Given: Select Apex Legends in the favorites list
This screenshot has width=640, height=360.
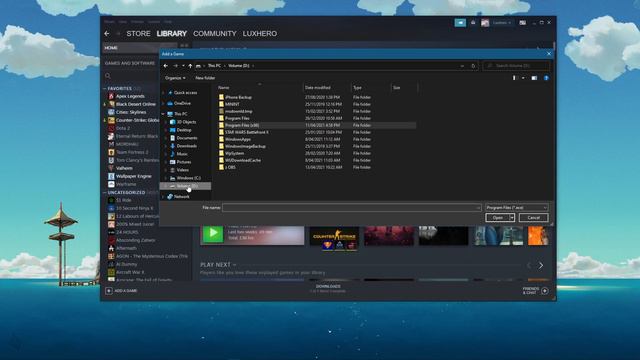Looking at the screenshot, I should pyautogui.click(x=130, y=96).
